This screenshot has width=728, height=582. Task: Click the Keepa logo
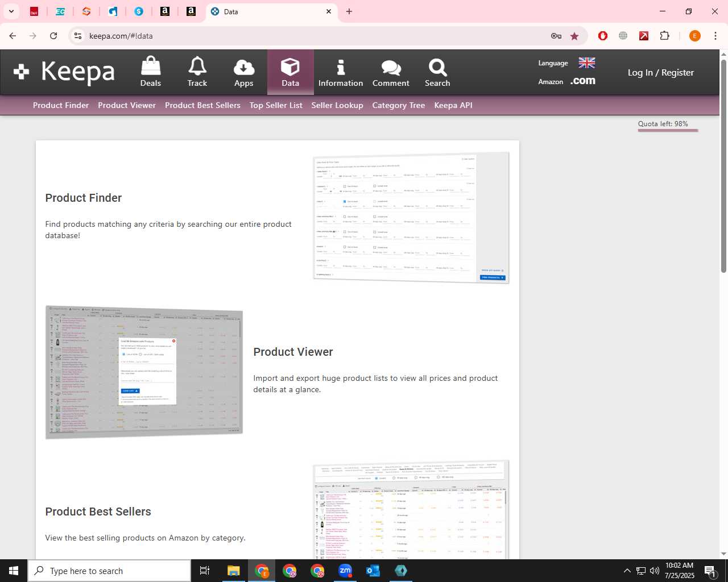[64, 72]
